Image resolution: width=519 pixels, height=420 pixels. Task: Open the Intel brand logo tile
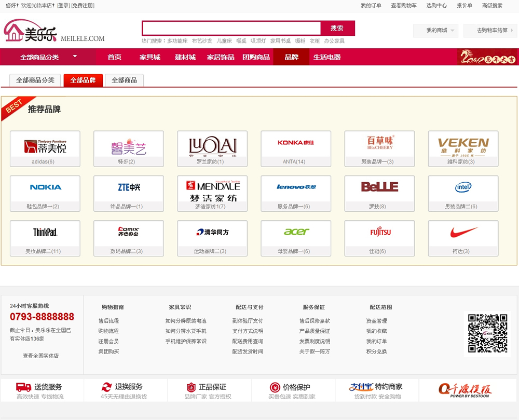tap(463, 187)
